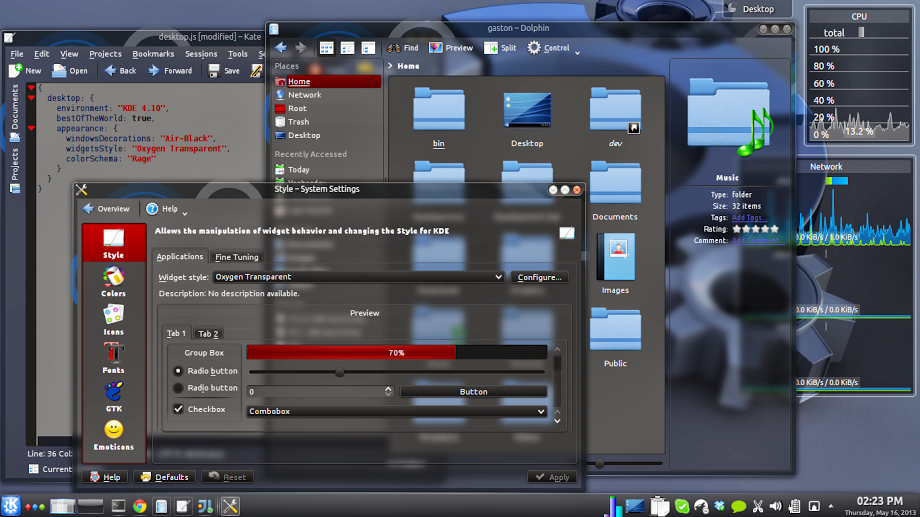Screen dimensions: 920x517
Task: Open the GTK settings module
Action: coord(113,396)
